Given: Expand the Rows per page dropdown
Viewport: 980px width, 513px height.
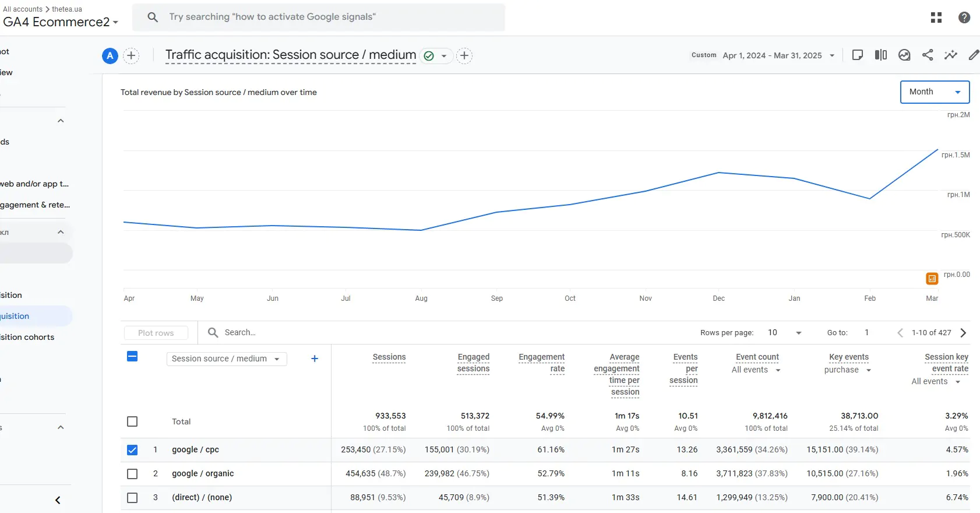Looking at the screenshot, I should click(785, 333).
